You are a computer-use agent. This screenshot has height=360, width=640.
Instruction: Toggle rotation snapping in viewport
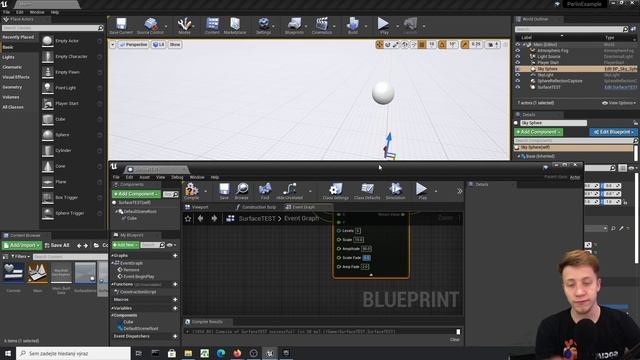pyautogui.click(x=442, y=44)
